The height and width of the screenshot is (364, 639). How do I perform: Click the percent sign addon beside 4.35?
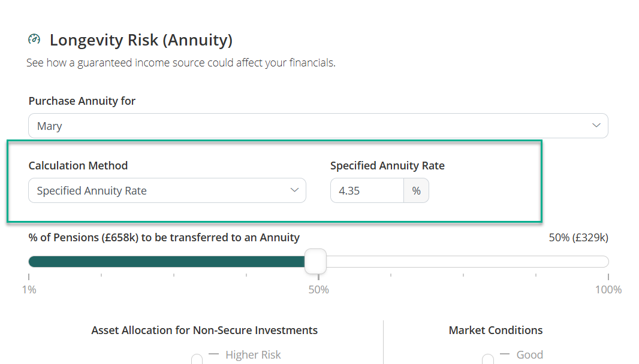pos(416,191)
